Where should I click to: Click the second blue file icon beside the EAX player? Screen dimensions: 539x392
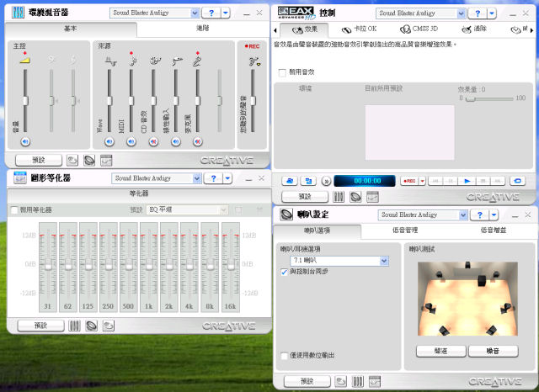pyautogui.click(x=308, y=181)
